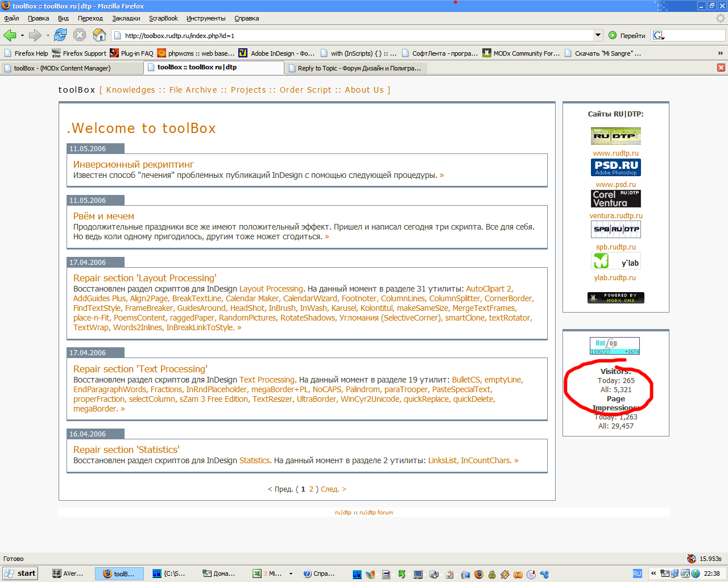Visit the www.rudtp.ru link
Image resolution: width=728 pixels, height=582 pixels.
pos(616,153)
